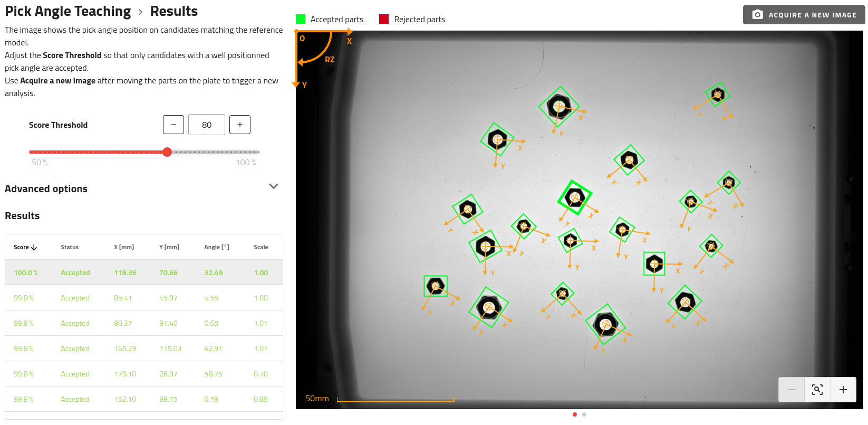Select result row with X value 85.41

pyautogui.click(x=143, y=298)
